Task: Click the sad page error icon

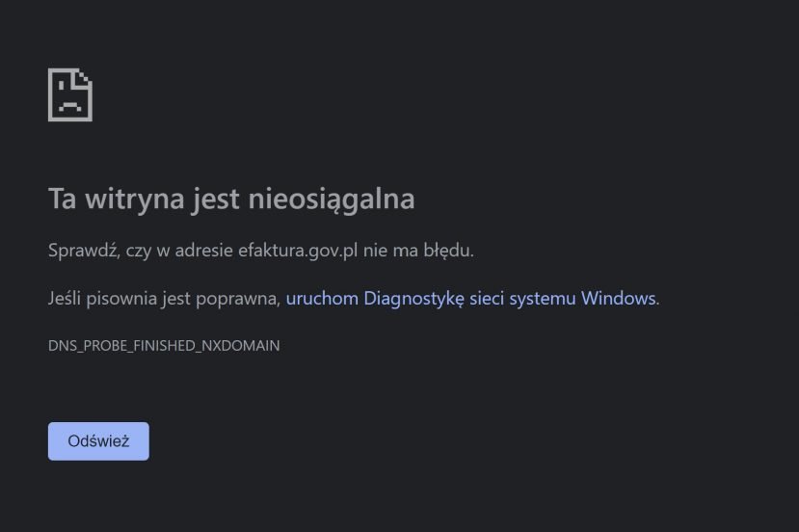Action: 70,95
